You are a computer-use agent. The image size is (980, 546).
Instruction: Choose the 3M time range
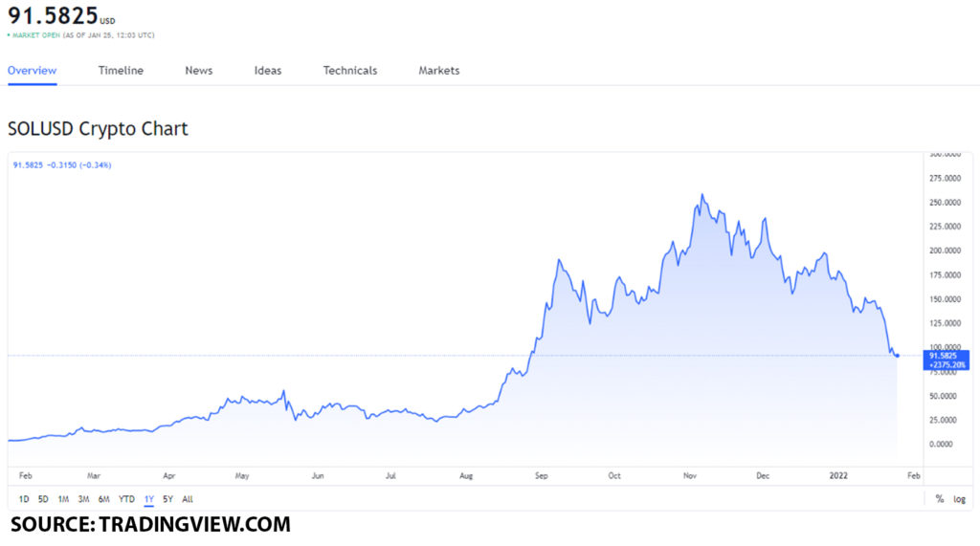tap(84, 499)
